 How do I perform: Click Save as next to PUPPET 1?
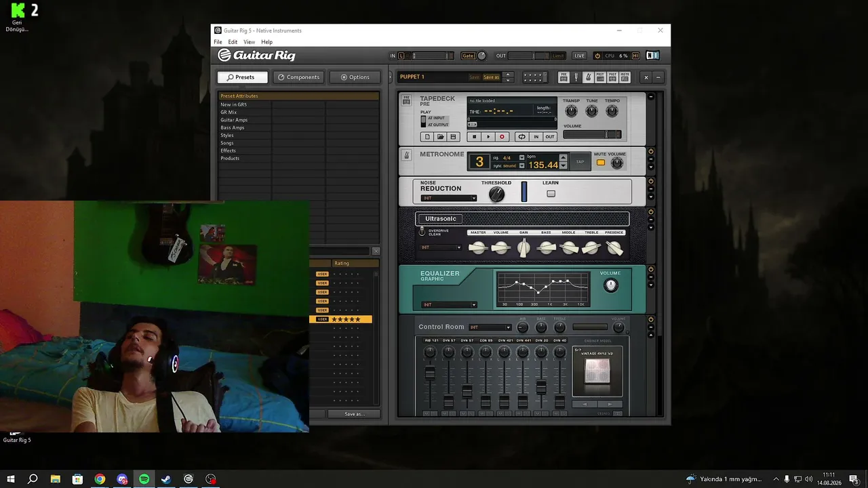click(x=491, y=77)
